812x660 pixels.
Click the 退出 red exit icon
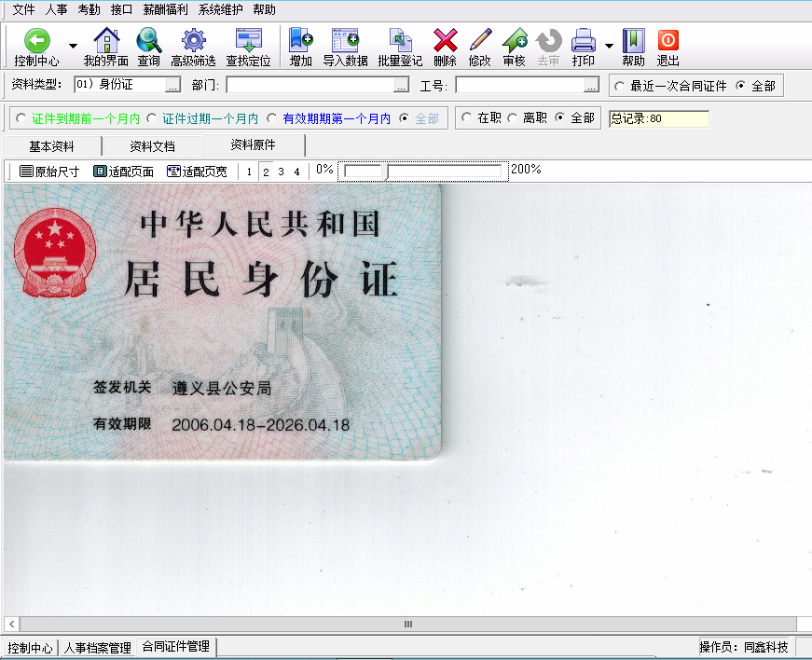point(667,40)
